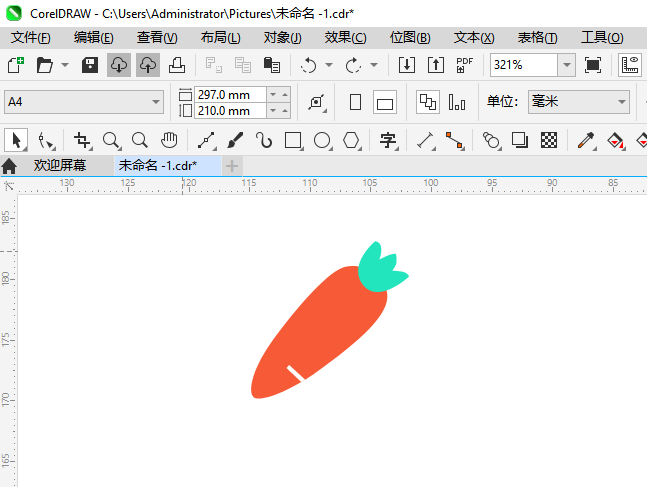The image size is (647, 487).
Task: Add a new document tab with plus
Action: pyautogui.click(x=232, y=166)
